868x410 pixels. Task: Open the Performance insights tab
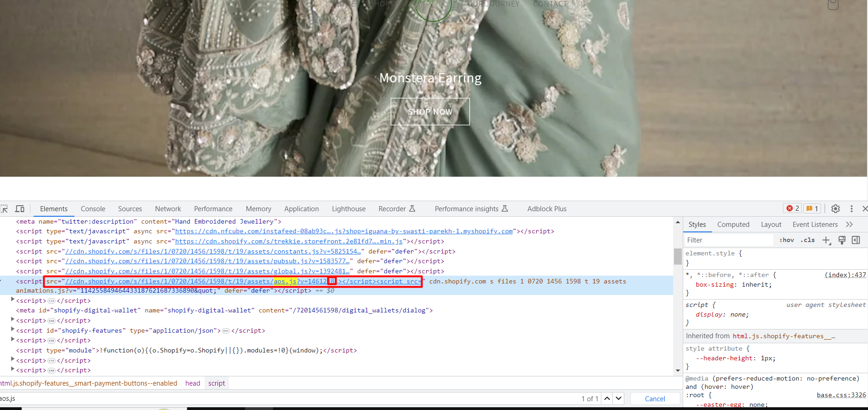(x=471, y=209)
